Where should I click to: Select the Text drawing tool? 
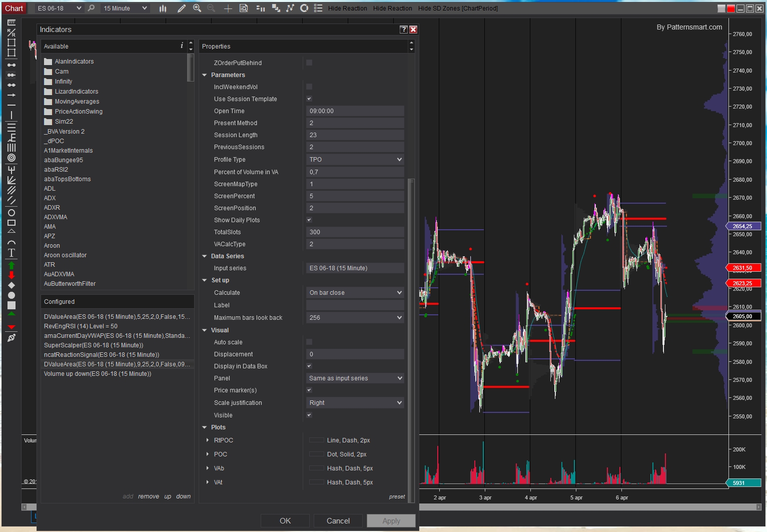coord(12,253)
